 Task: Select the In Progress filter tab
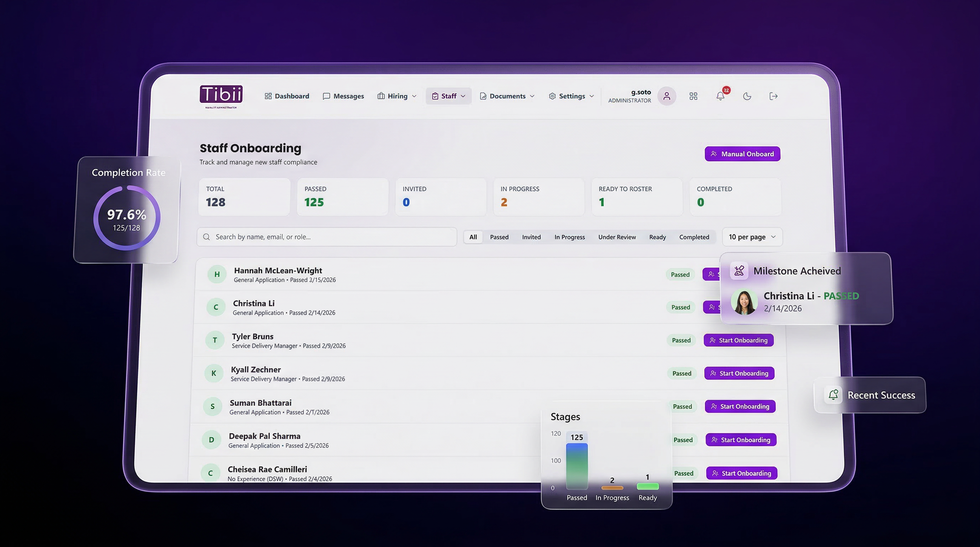pos(569,237)
